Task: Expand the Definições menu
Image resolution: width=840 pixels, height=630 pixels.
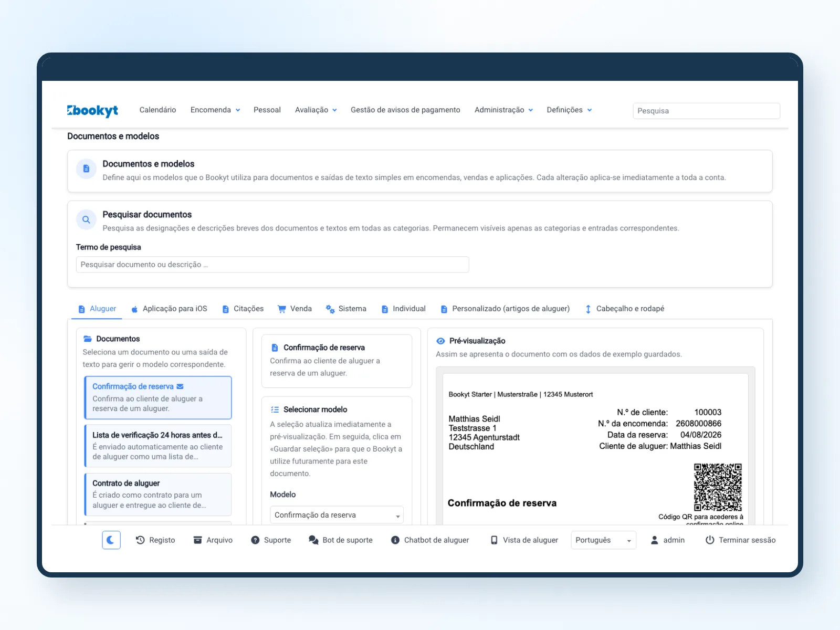Action: pos(569,110)
